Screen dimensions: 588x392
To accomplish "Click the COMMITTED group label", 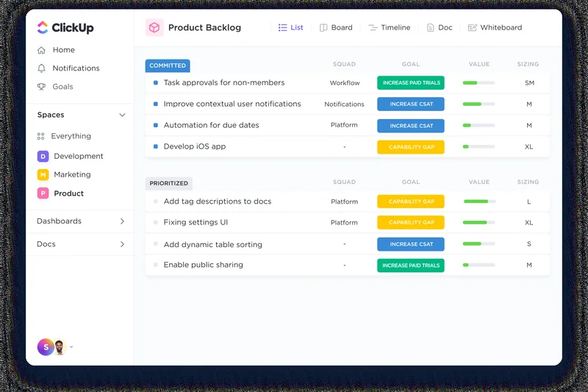I will click(168, 65).
